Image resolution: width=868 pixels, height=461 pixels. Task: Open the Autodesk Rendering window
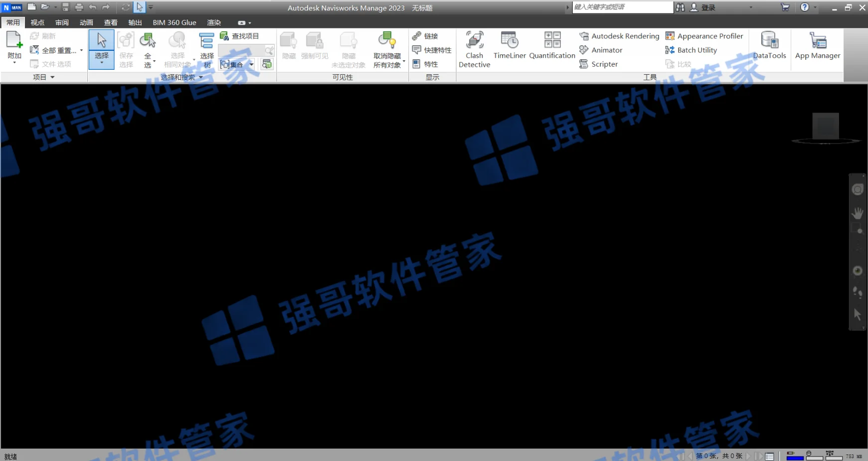(619, 36)
